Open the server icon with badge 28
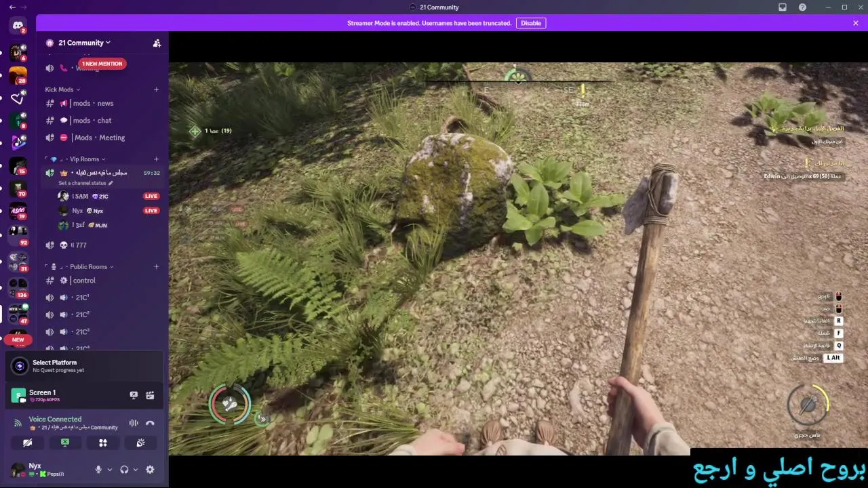The image size is (868, 488). 18,75
